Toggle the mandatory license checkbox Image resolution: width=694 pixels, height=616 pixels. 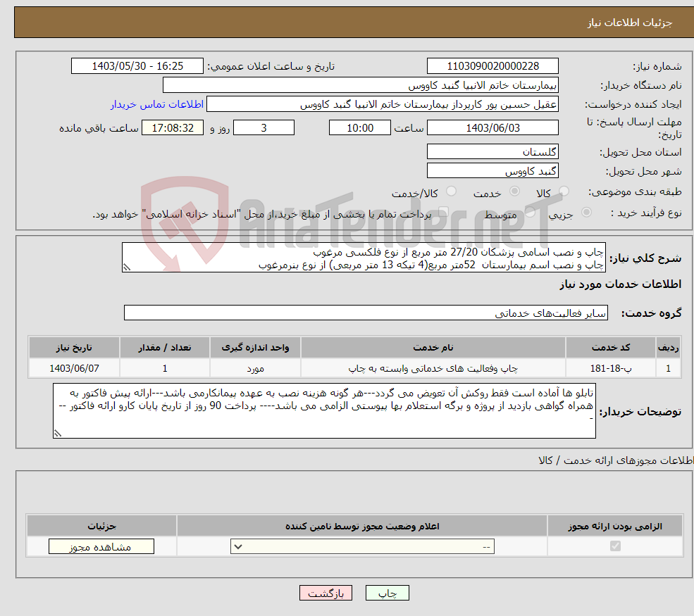pos(615,546)
